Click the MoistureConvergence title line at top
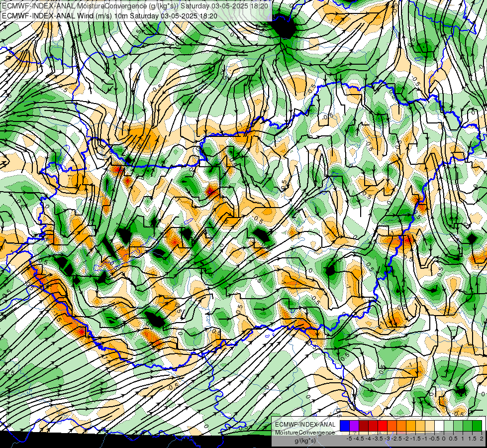Screen dimensions: 487x448 136,5
